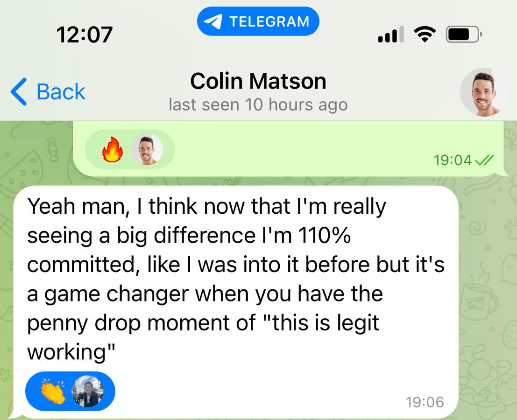Tap the Telegram return pill in the status bar
This screenshot has height=420, width=517.
click(258, 21)
